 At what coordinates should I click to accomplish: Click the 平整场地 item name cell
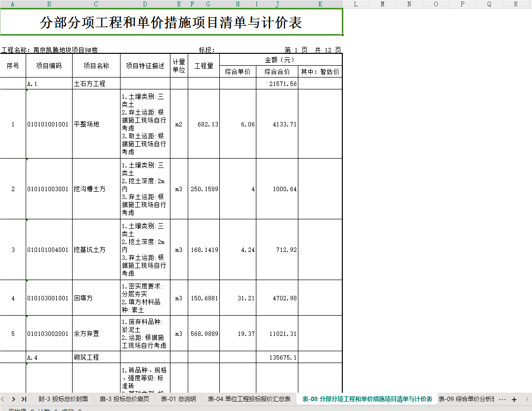point(96,124)
